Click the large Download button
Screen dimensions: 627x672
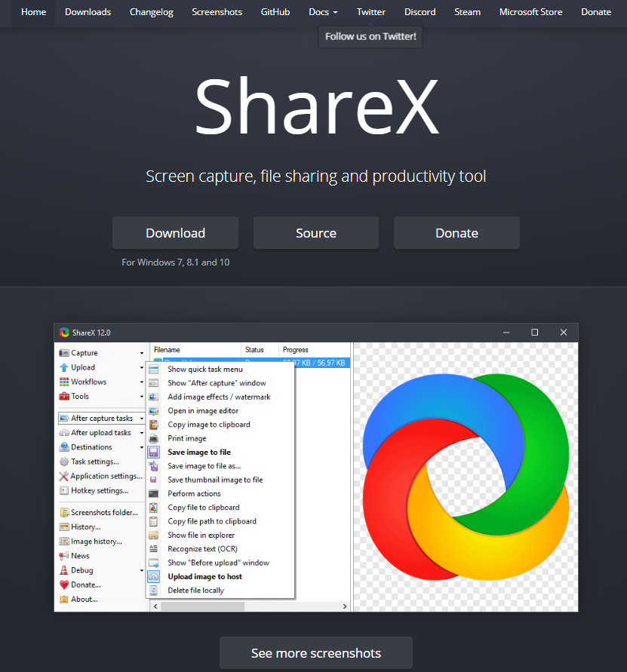(x=175, y=233)
